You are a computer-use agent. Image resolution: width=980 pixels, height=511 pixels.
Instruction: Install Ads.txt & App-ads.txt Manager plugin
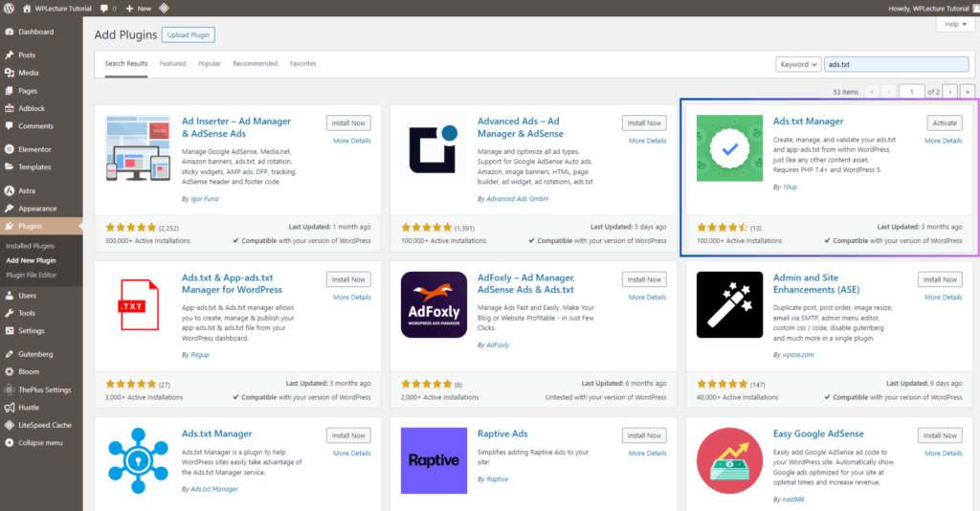pos(348,279)
